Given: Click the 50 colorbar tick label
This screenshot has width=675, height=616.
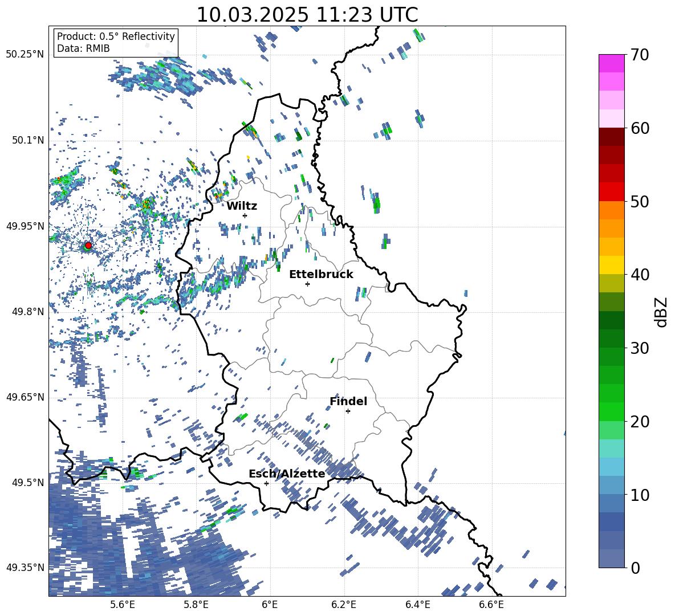Looking at the screenshot, I should [x=640, y=202].
